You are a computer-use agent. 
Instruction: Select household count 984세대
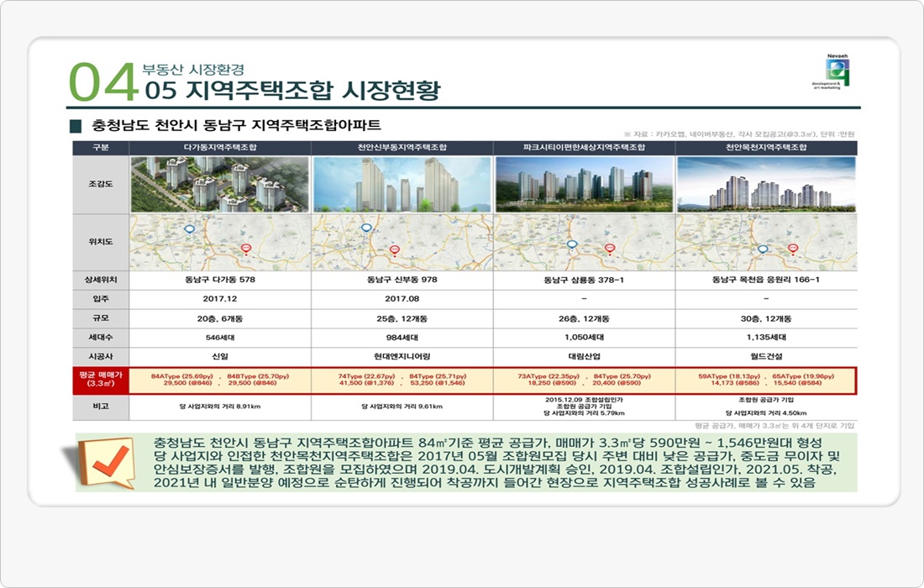(402, 338)
